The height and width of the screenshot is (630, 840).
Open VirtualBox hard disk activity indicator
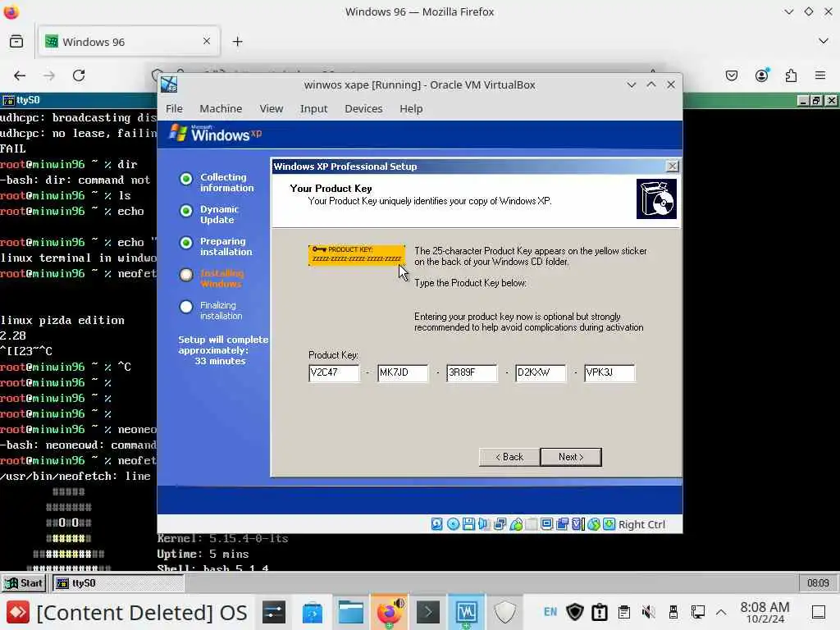click(437, 524)
